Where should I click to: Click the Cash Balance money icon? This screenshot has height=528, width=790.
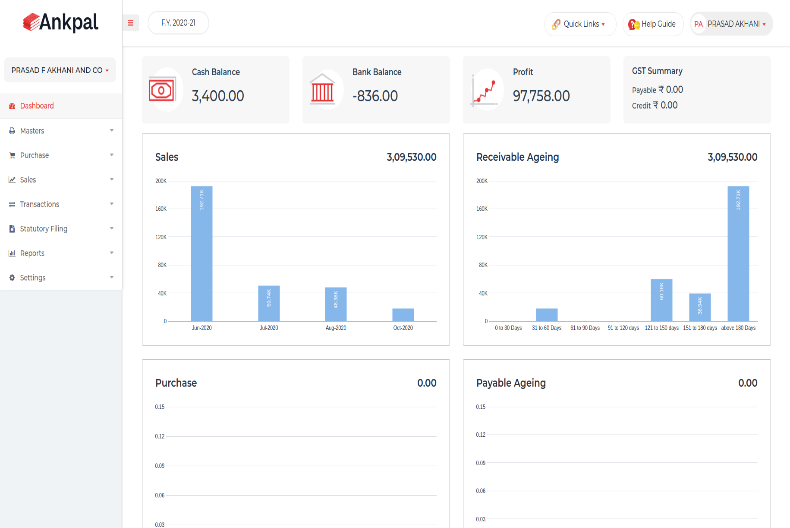pyautogui.click(x=162, y=90)
